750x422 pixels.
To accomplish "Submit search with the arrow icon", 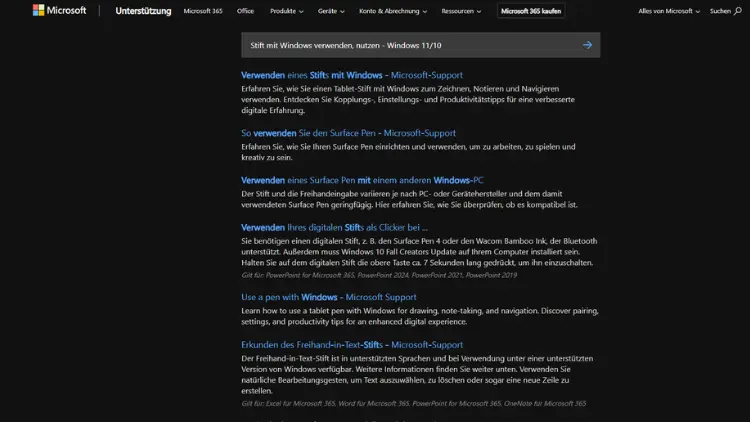I will tap(587, 45).
